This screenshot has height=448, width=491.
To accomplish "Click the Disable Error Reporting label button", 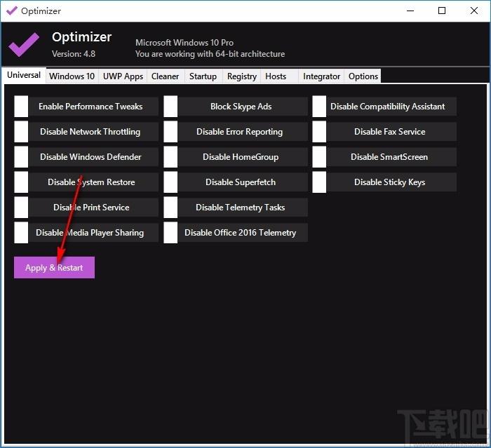I will (243, 132).
